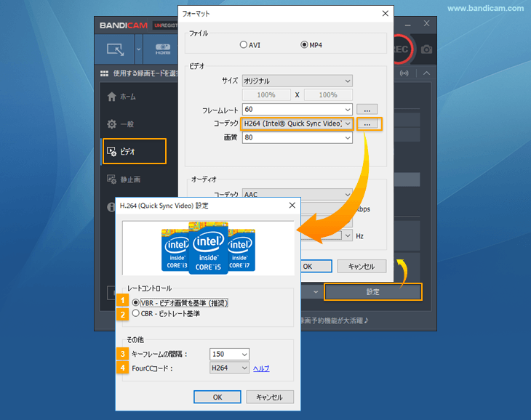Click OK in the フォーマット dialog
Viewport: 531px width, 420px height.
point(316,266)
